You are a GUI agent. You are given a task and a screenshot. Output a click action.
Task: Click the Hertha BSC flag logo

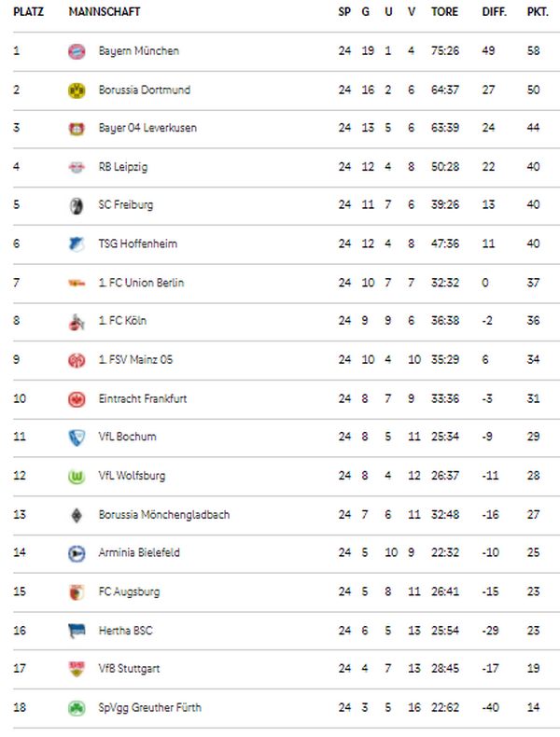(77, 631)
